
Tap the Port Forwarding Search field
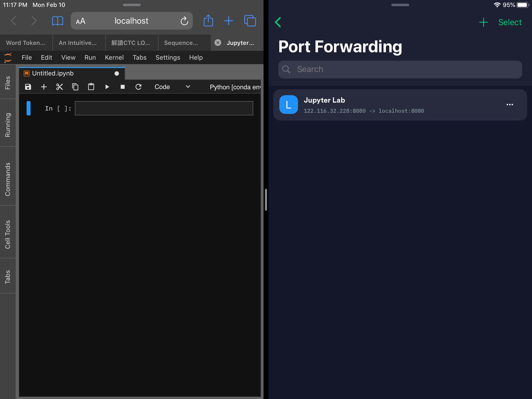(400, 69)
